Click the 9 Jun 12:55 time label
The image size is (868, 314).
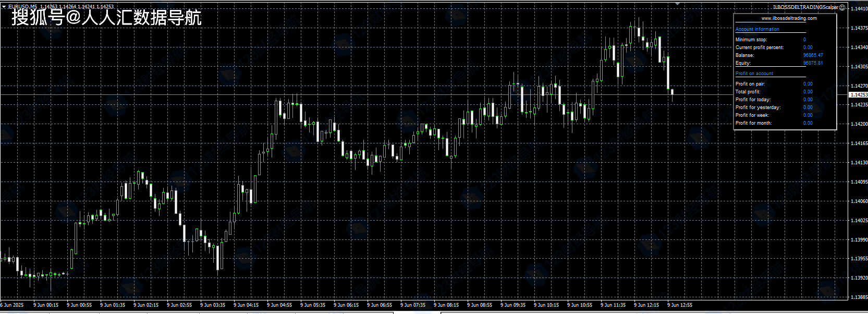coord(680,305)
